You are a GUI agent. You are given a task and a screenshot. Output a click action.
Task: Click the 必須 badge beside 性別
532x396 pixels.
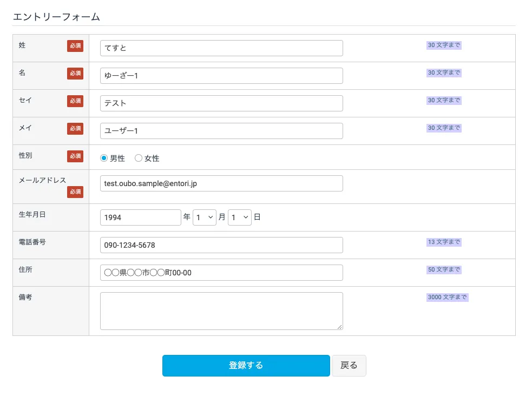click(x=75, y=156)
